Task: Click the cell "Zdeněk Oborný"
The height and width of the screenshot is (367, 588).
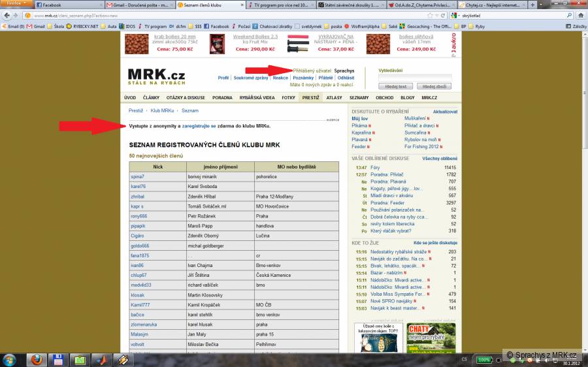Action: point(220,236)
